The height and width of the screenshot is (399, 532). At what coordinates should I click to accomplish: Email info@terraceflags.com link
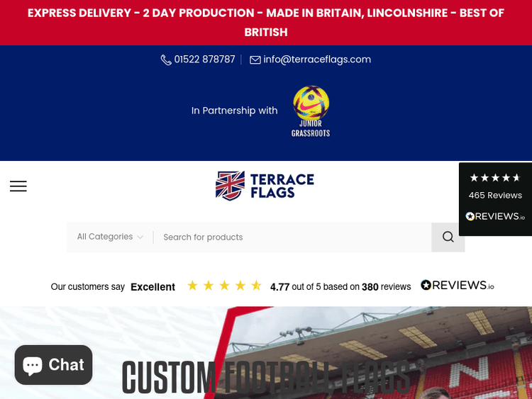(317, 60)
